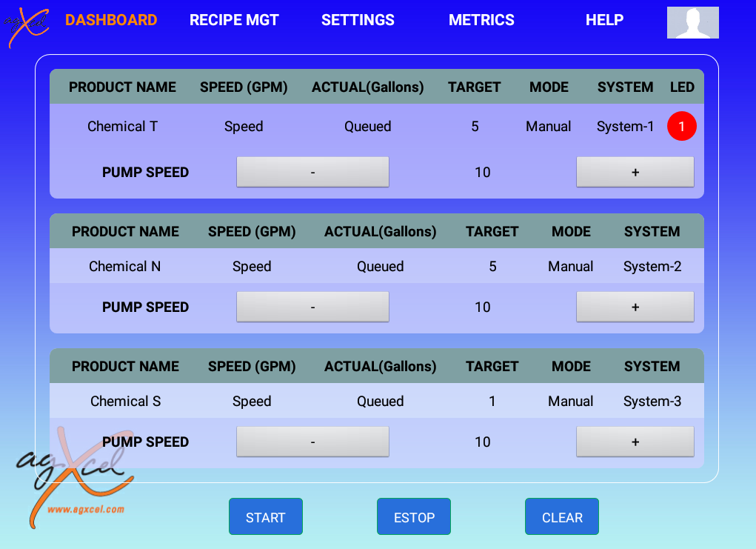Decrease pump speed for Chemical S
Image resolution: width=756 pixels, height=549 pixels.
(x=312, y=442)
